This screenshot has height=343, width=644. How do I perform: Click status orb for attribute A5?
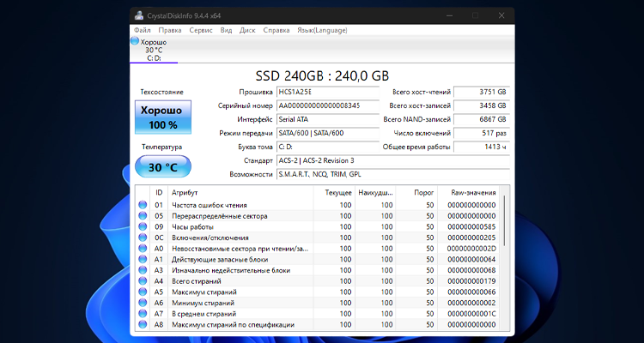143,292
